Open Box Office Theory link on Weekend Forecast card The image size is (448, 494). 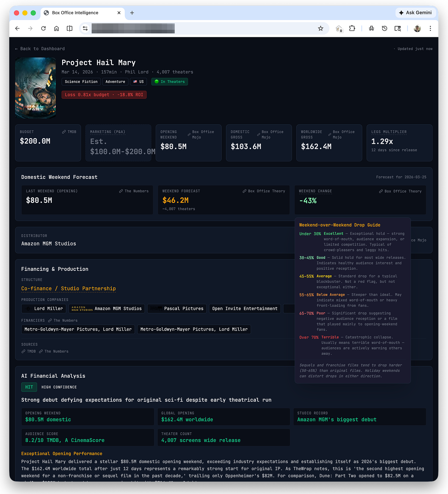pos(264,191)
